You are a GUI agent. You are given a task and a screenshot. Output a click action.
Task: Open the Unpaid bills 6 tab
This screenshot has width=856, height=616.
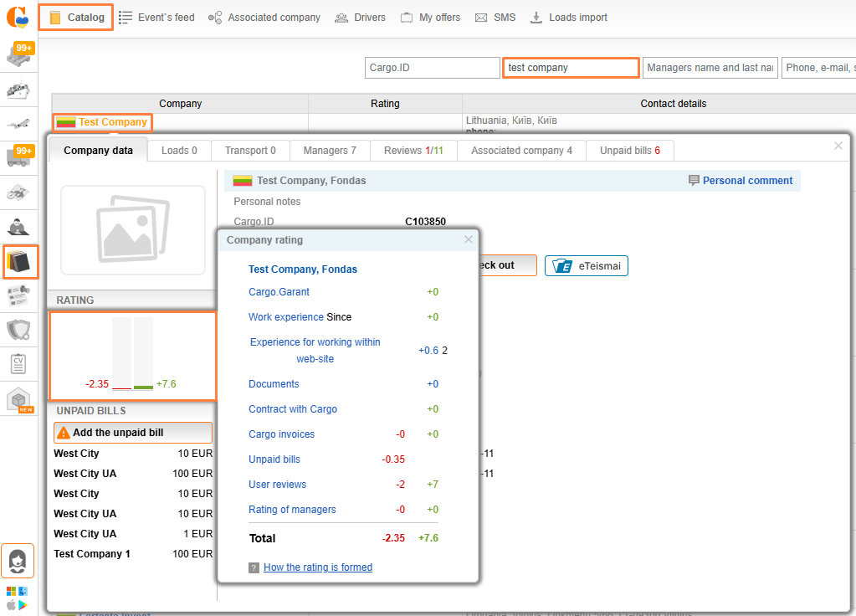point(629,151)
